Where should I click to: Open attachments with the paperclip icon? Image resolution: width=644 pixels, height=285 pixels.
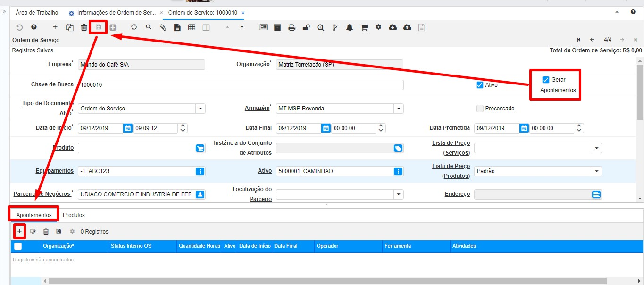click(163, 28)
